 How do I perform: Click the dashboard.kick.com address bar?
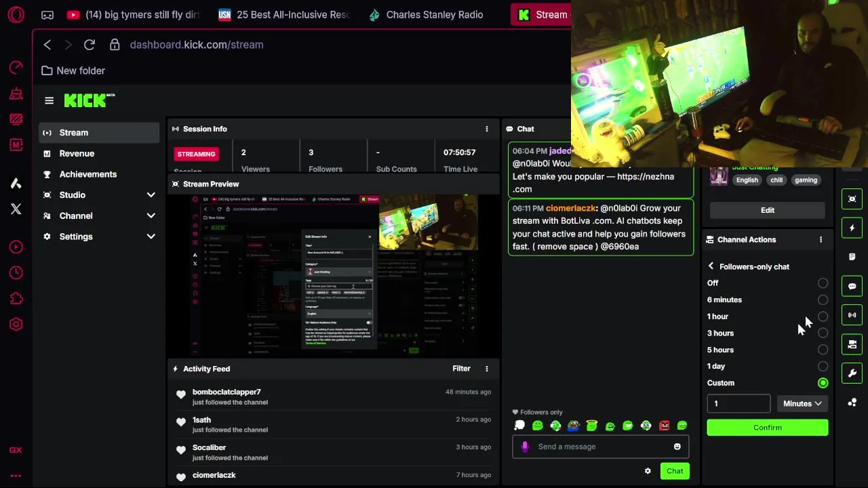point(197,45)
